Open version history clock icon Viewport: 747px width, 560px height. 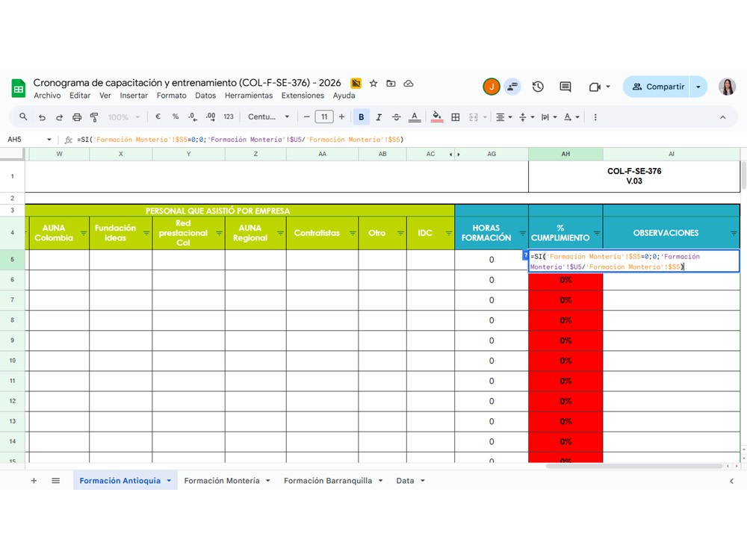[538, 87]
